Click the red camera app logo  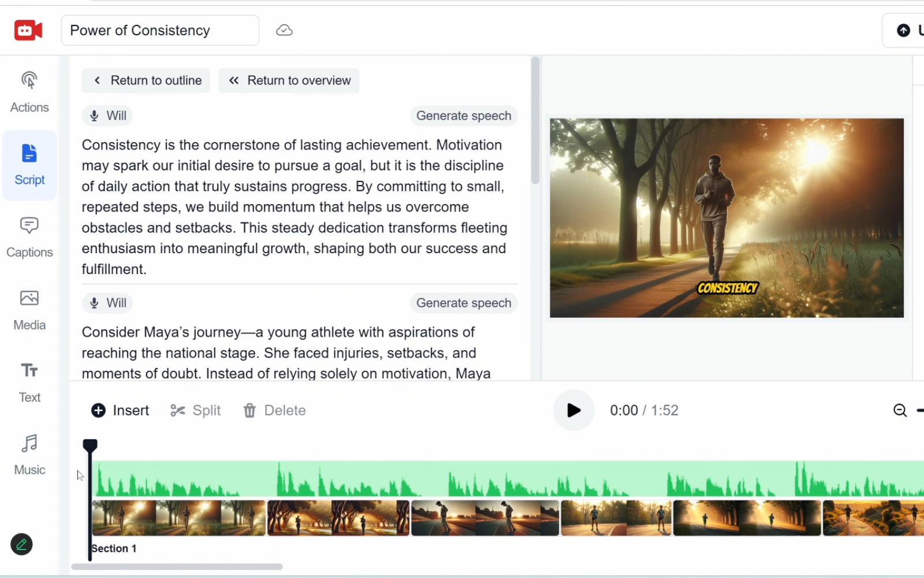pyautogui.click(x=28, y=30)
